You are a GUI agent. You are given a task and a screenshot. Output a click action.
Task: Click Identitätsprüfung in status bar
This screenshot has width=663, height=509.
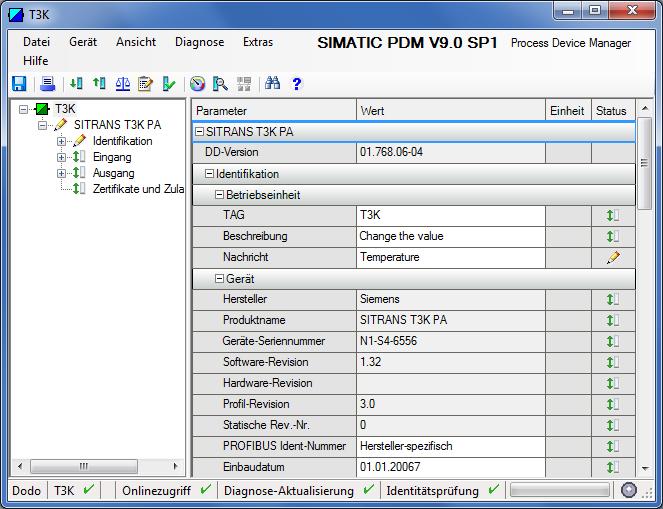pyautogui.click(x=433, y=491)
